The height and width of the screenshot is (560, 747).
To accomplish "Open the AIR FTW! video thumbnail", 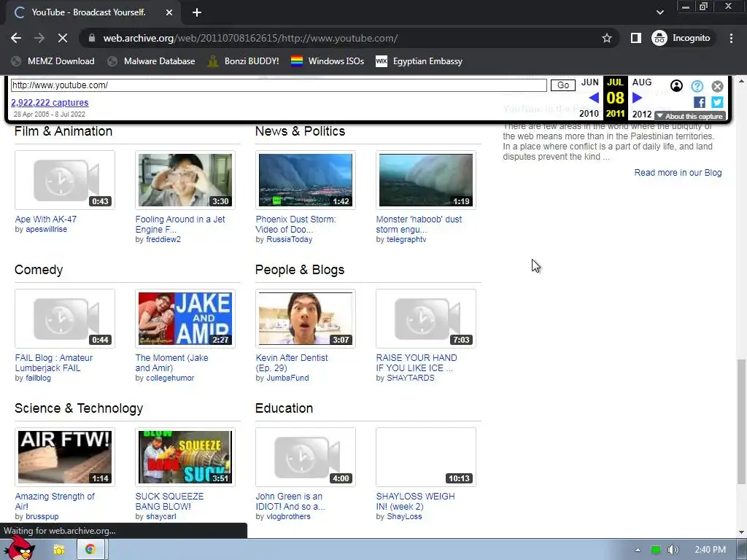I will pyautogui.click(x=65, y=457).
